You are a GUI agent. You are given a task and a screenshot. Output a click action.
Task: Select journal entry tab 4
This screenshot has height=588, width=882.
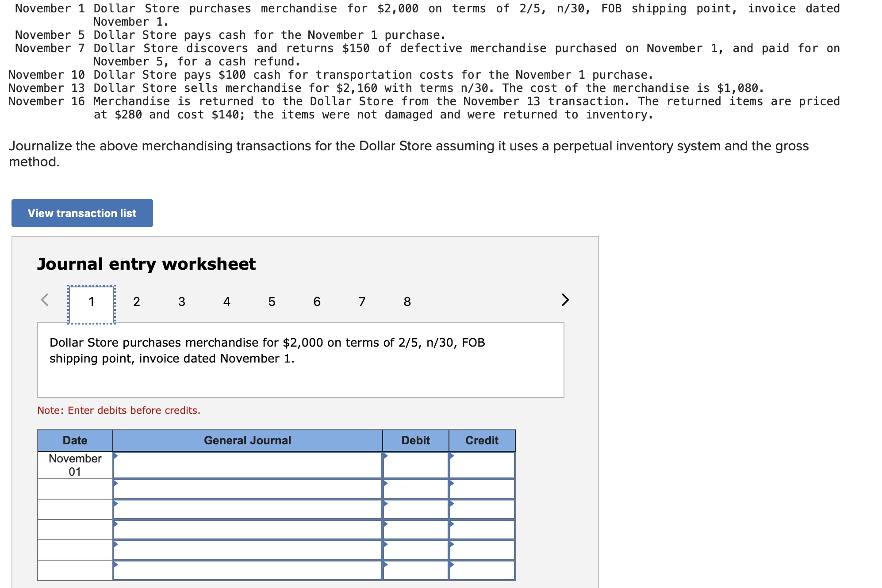coord(226,302)
